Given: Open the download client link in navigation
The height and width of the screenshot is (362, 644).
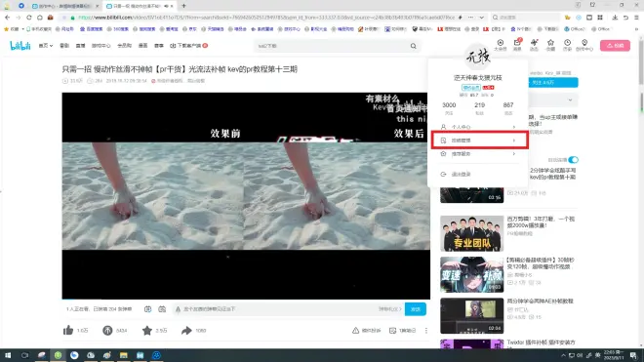Looking at the screenshot, I should (188, 46).
